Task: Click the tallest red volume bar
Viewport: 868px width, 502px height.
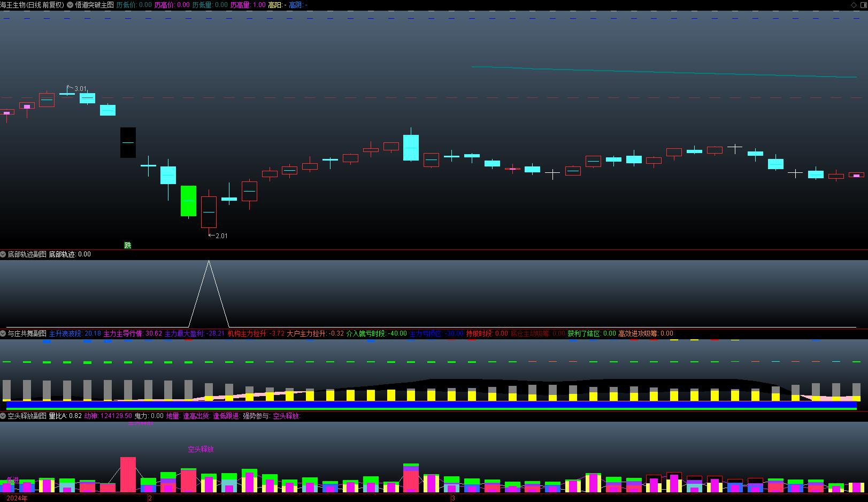Action: coord(128,474)
